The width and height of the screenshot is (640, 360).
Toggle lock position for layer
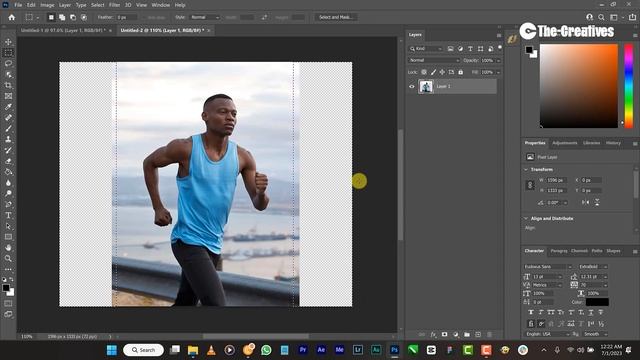(442, 72)
